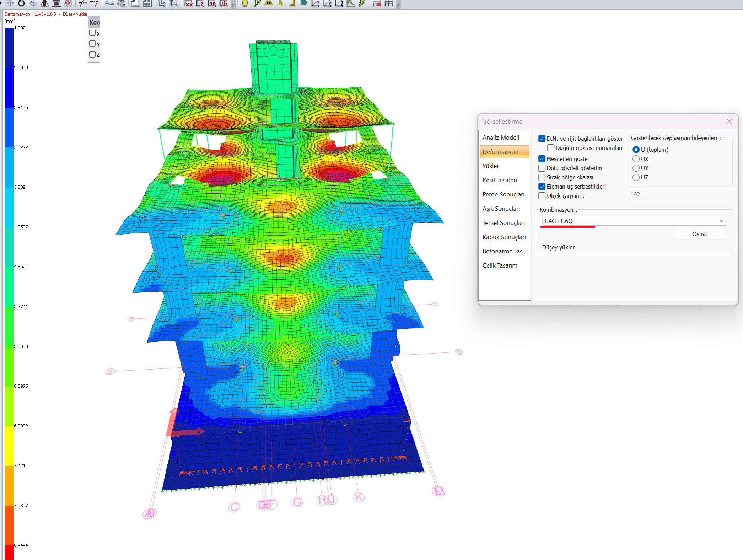Enable Ölçek çarpanı checkbox
Screen dimensions: 743x560
542,196
